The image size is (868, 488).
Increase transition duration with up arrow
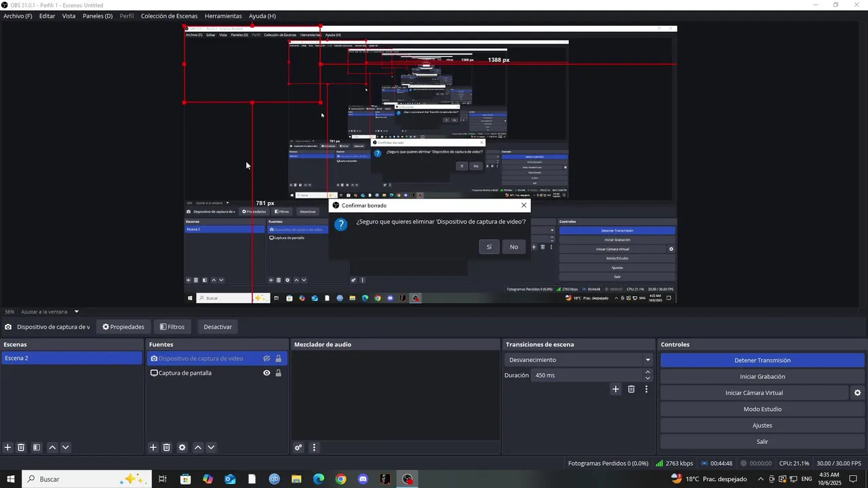648,372
